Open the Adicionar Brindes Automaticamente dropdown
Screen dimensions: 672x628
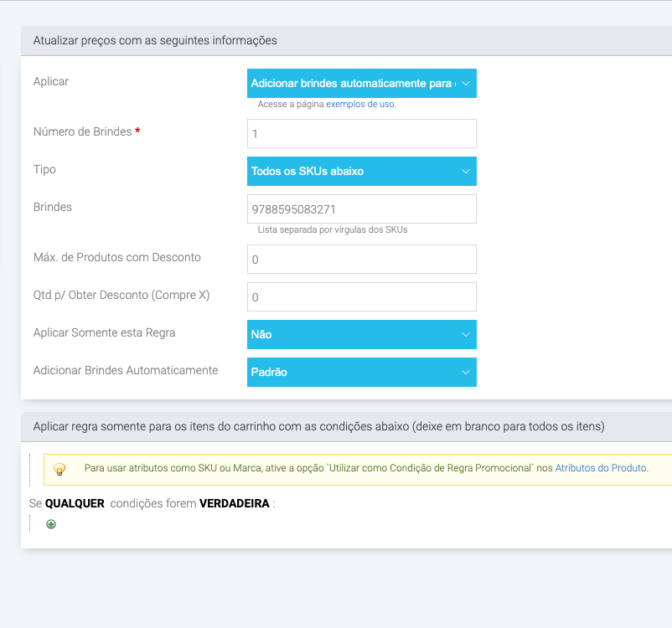click(361, 373)
